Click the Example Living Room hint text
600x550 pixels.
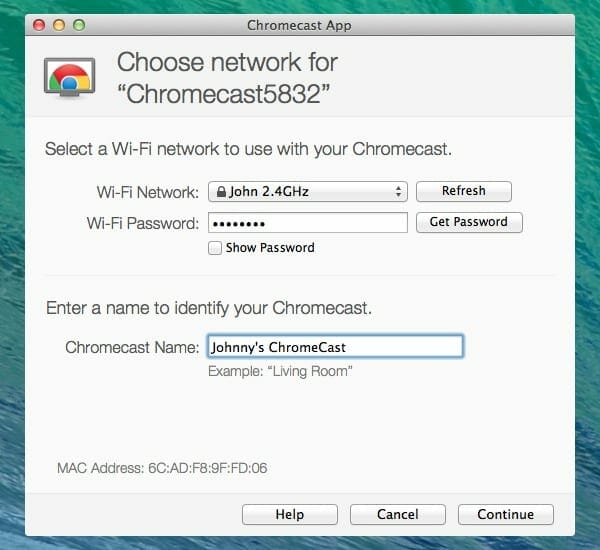pos(280,371)
